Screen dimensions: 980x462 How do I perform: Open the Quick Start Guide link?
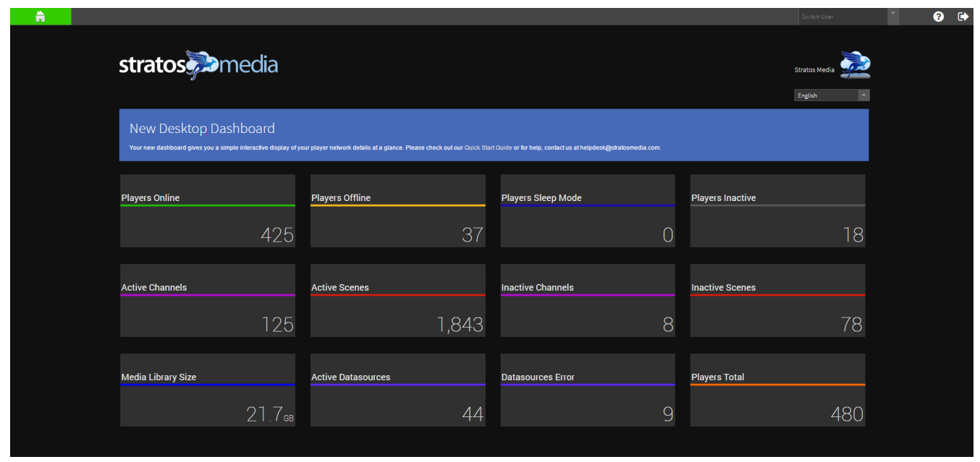[x=488, y=147]
